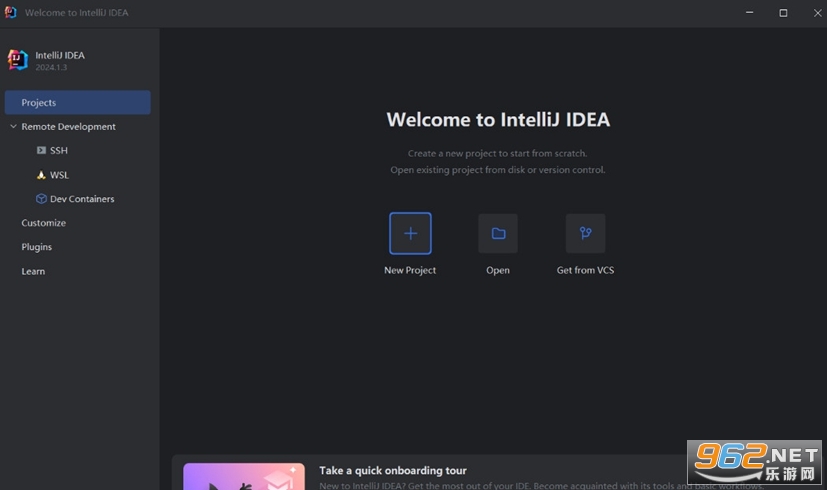
Task: Click the Get from VCS label
Action: point(585,270)
